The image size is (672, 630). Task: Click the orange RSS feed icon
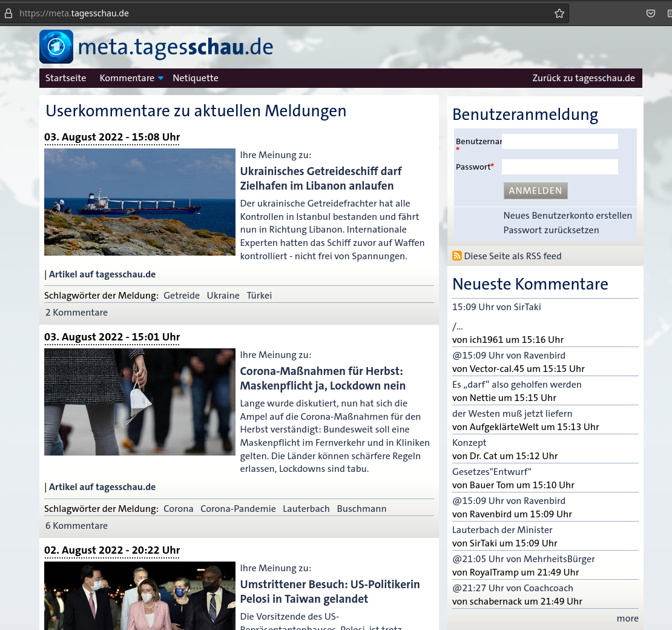(457, 256)
